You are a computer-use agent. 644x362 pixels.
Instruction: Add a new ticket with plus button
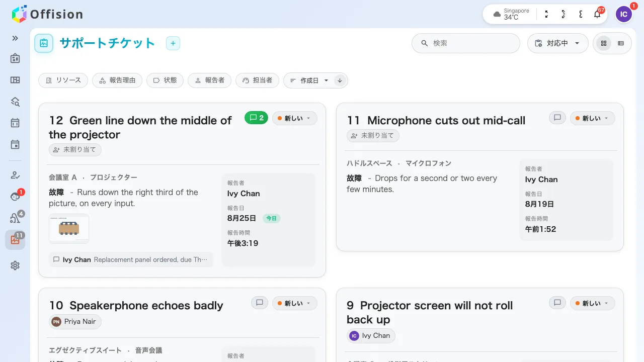click(173, 43)
